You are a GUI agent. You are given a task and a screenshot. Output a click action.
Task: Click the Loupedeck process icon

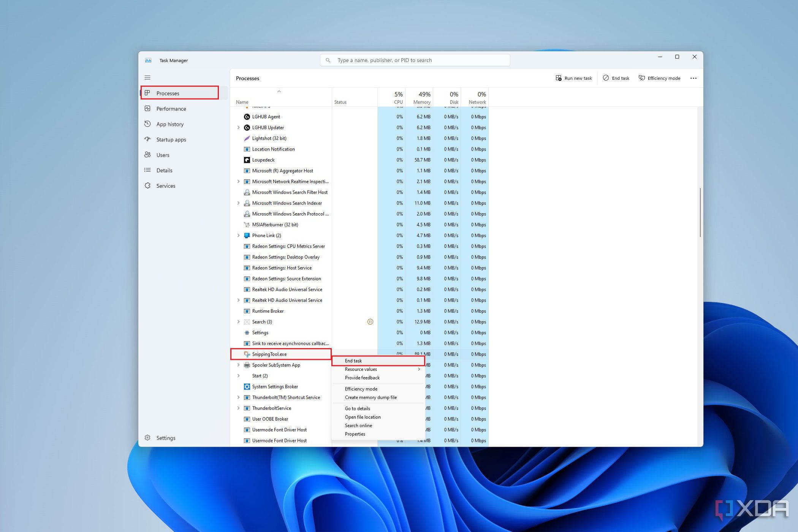point(247,160)
